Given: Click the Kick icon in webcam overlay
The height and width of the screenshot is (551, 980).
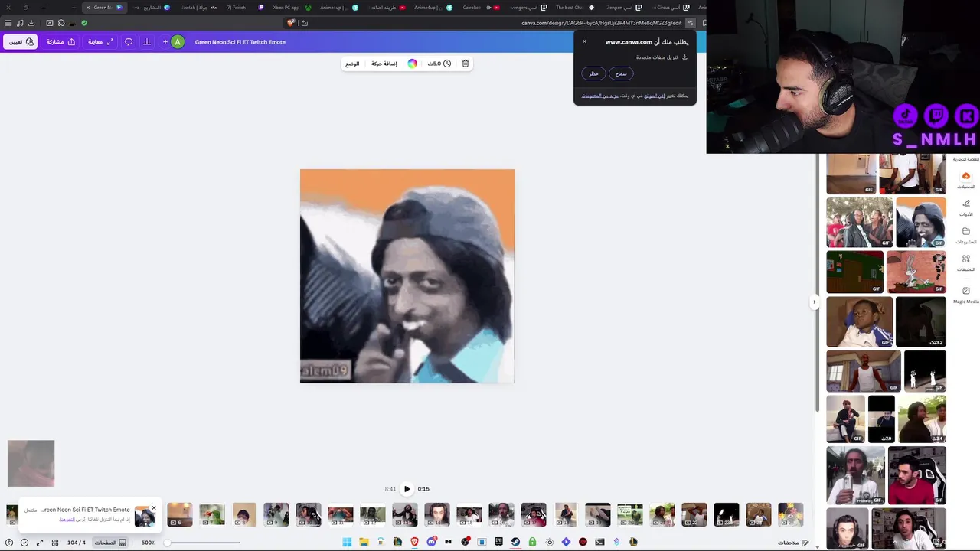Looking at the screenshot, I should (967, 116).
